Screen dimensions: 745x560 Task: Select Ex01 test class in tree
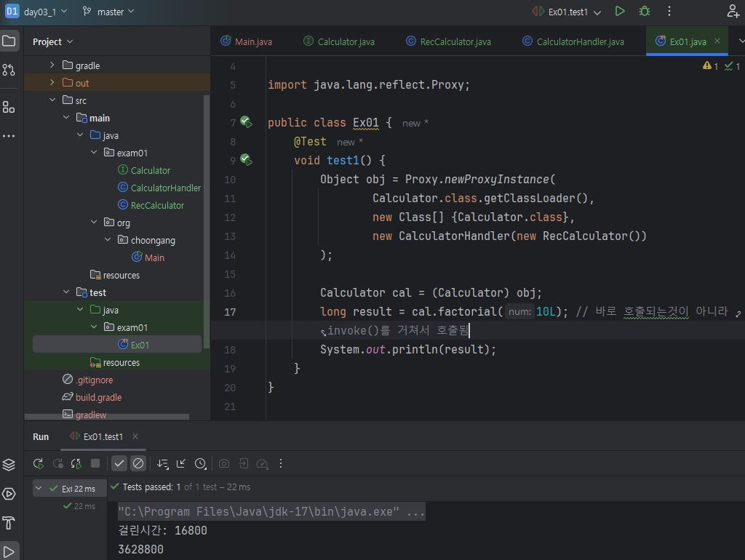[x=117, y=345]
